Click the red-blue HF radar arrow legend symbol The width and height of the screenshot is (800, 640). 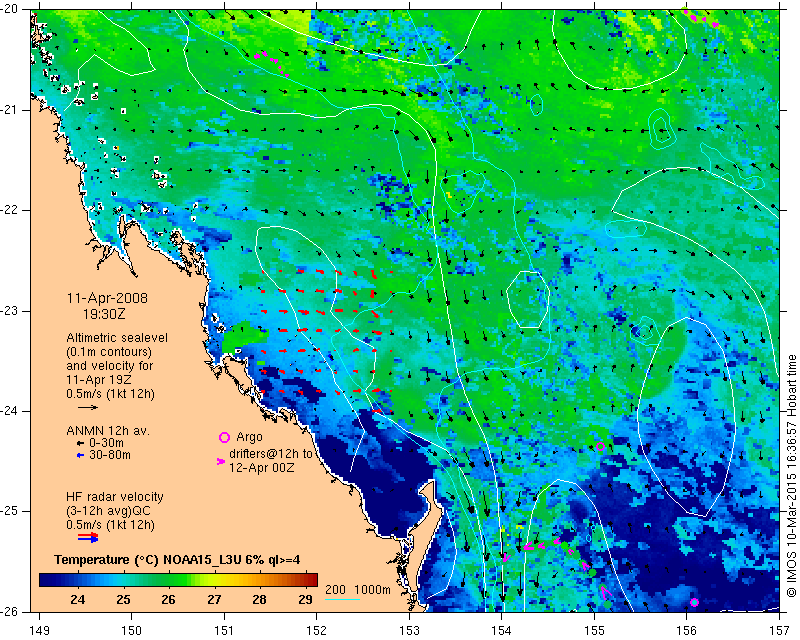tap(88, 537)
